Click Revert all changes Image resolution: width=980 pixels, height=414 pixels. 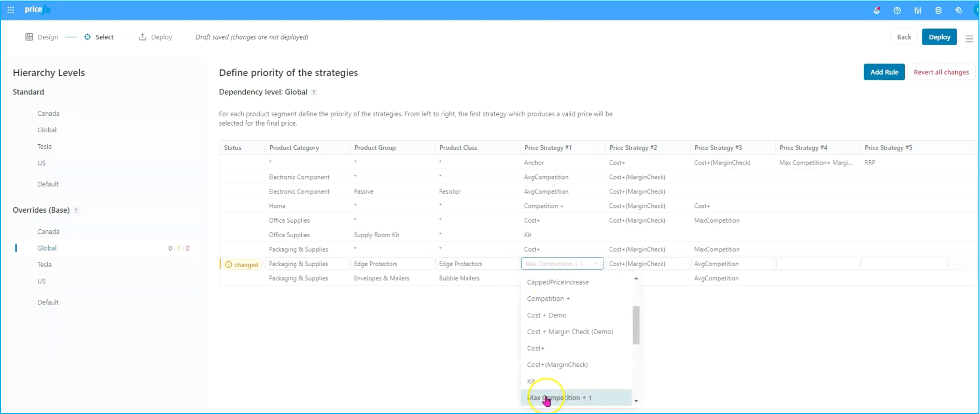tap(941, 72)
